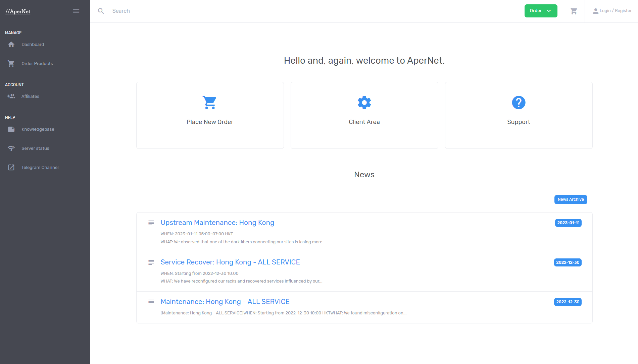The height and width of the screenshot is (364, 638).
Task: Click the Place New Order cart icon
Action: click(210, 103)
